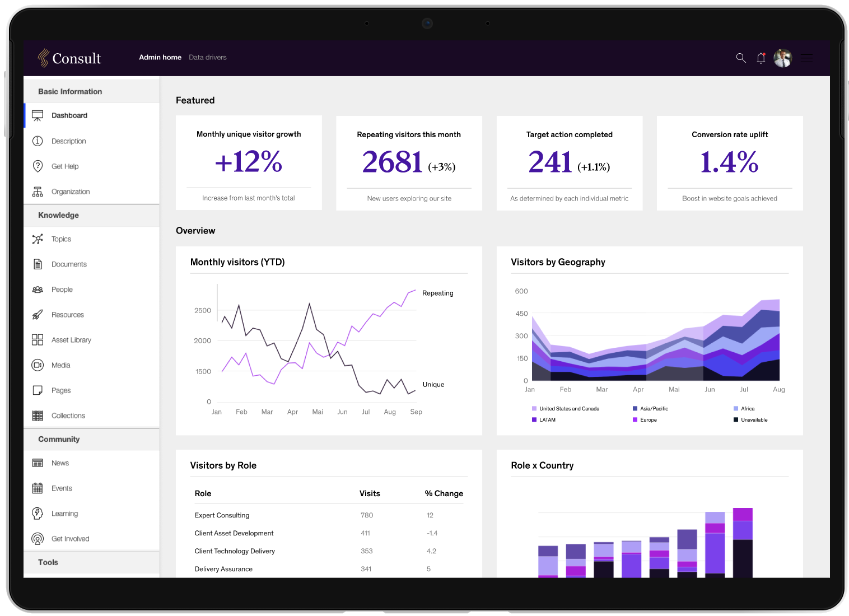Viewport: 849px width, 616px height.
Task: Click the Asset Library grid icon
Action: 38,340
